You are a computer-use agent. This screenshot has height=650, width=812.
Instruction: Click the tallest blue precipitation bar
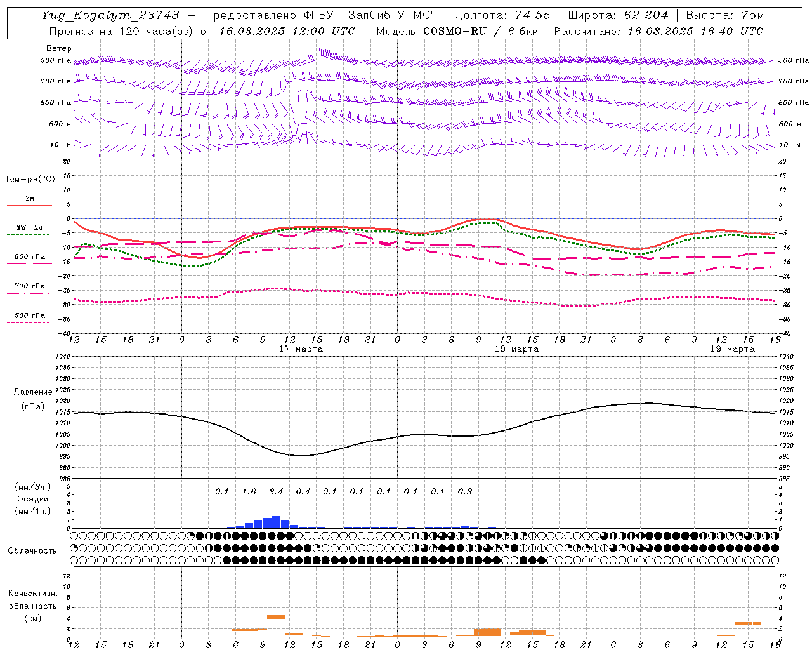click(x=276, y=522)
